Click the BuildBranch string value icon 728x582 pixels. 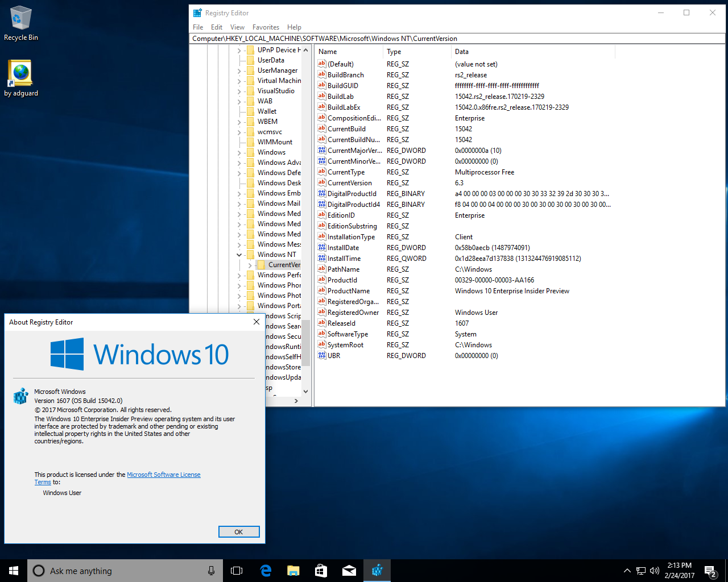coord(322,74)
